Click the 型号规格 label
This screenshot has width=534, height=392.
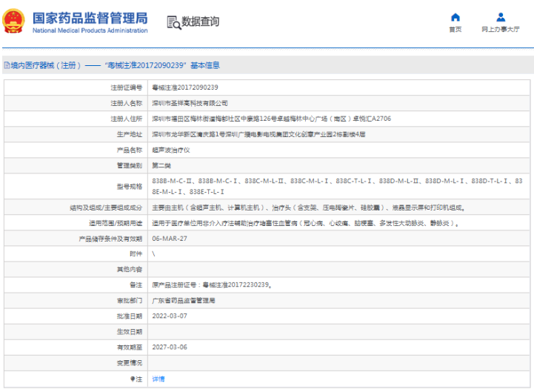point(130,187)
